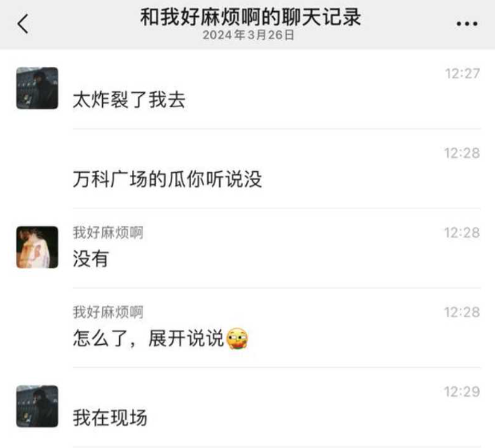Tap sender name 我好麻烦啊 above 怎么了
Screen dimensions: 495x448
click(108, 312)
